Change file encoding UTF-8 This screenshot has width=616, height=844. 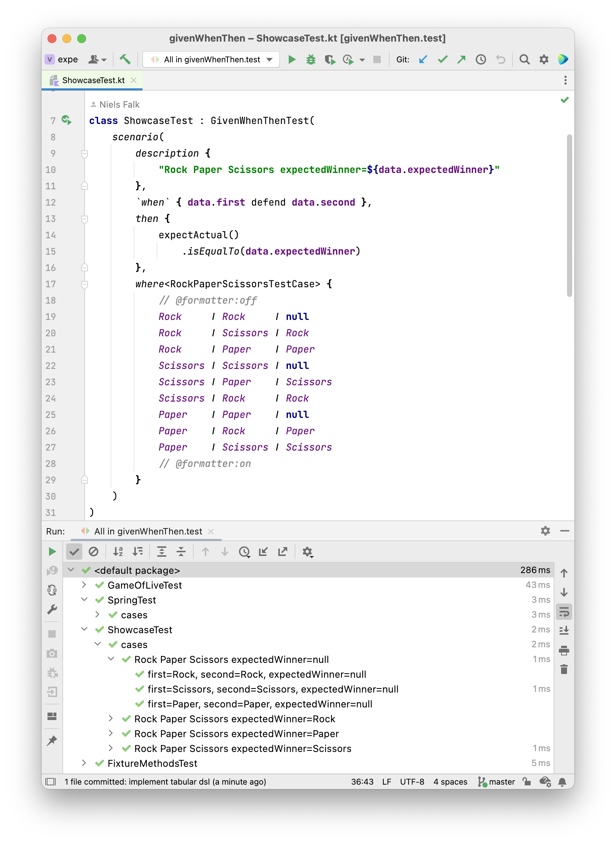click(412, 782)
